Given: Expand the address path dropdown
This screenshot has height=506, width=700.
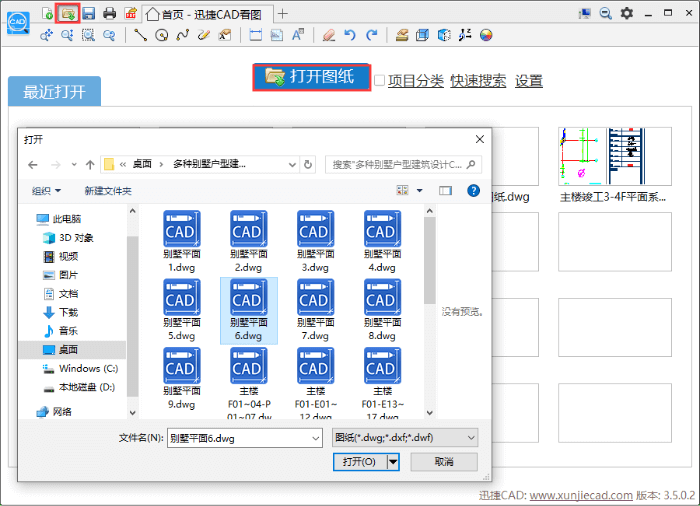Looking at the screenshot, I should (x=292, y=165).
